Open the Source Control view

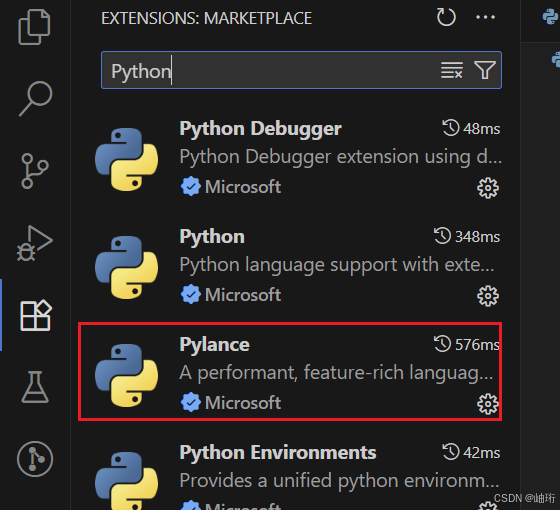pos(35,171)
